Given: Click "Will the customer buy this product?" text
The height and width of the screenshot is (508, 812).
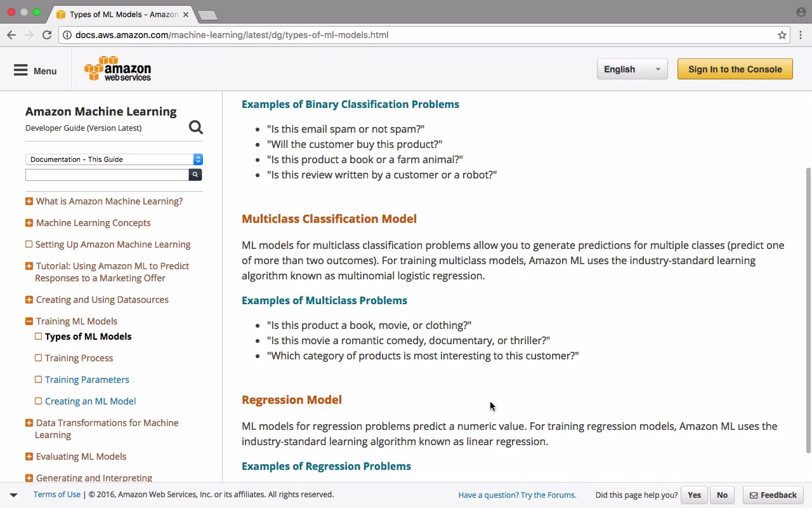Looking at the screenshot, I should click(x=355, y=145).
